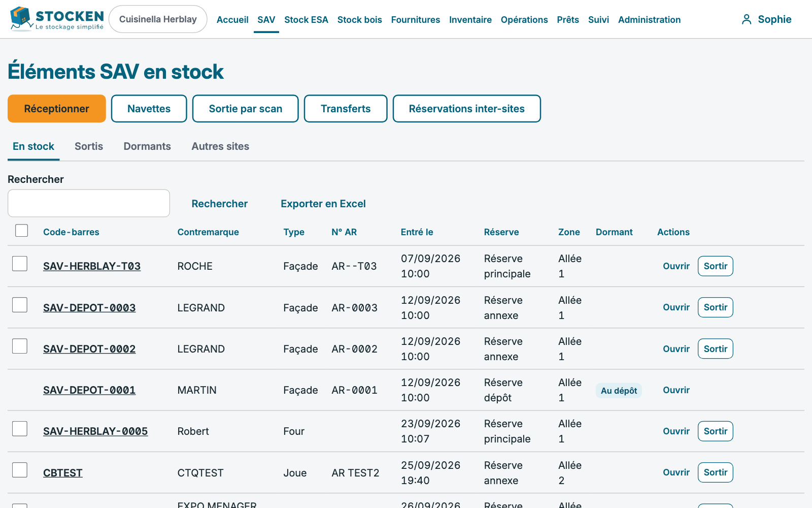The image size is (812, 508).
Task: Select the SAV-DEPOT-0003 row checkbox
Action: (20, 305)
